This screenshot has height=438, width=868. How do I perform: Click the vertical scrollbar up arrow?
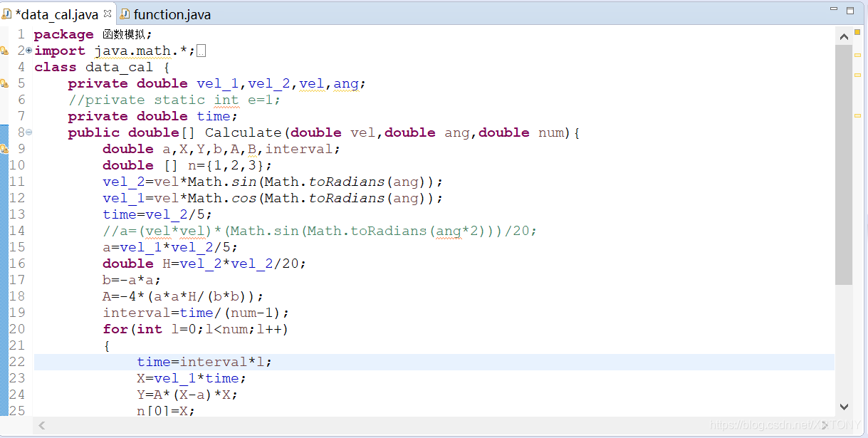pyautogui.click(x=845, y=36)
